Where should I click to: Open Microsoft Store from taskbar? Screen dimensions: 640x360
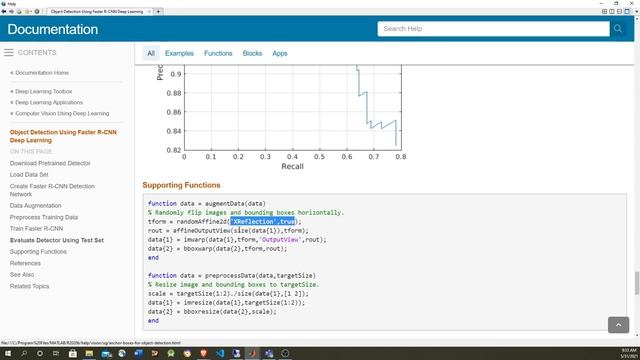click(x=73, y=353)
